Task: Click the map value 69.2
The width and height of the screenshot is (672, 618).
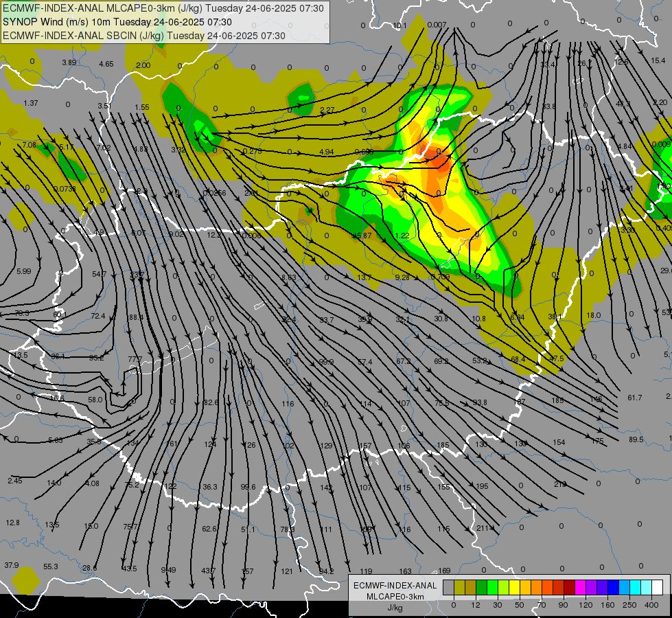Action: [441, 361]
